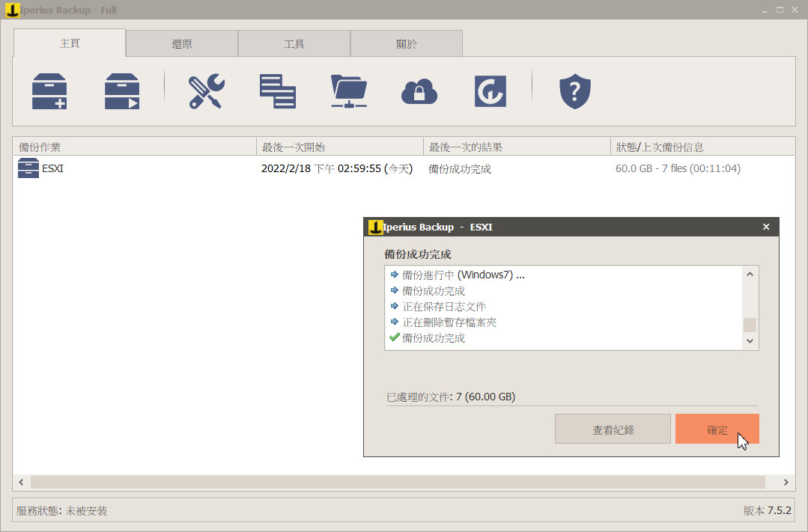Image resolution: width=808 pixels, height=532 pixels.
Task: Select the ESXI backup job row
Action: 135,169
